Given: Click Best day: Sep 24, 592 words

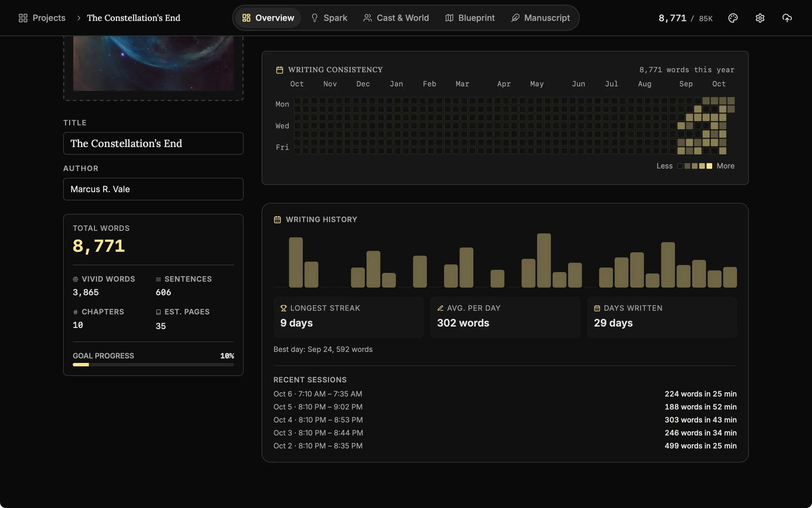Looking at the screenshot, I should [x=323, y=349].
